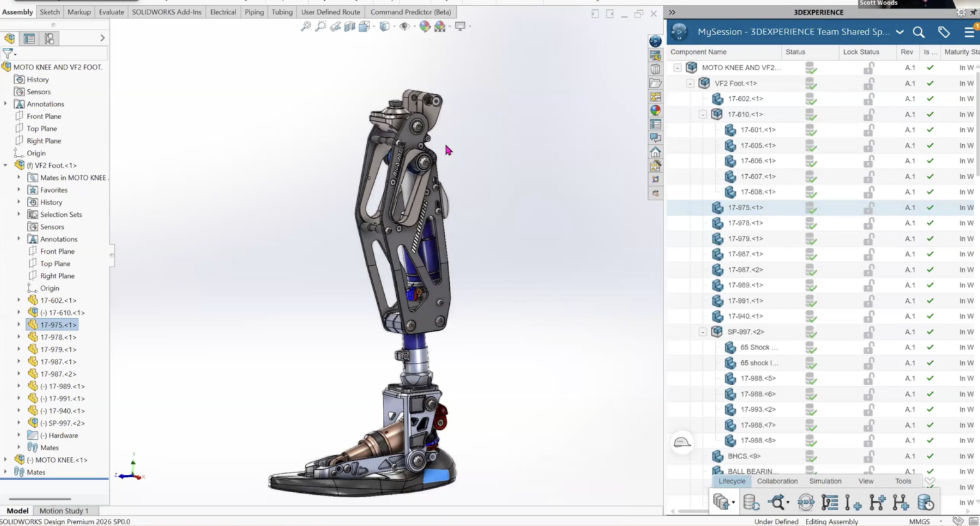
Task: Open the Electrical ribbon tab
Action: [223, 11]
